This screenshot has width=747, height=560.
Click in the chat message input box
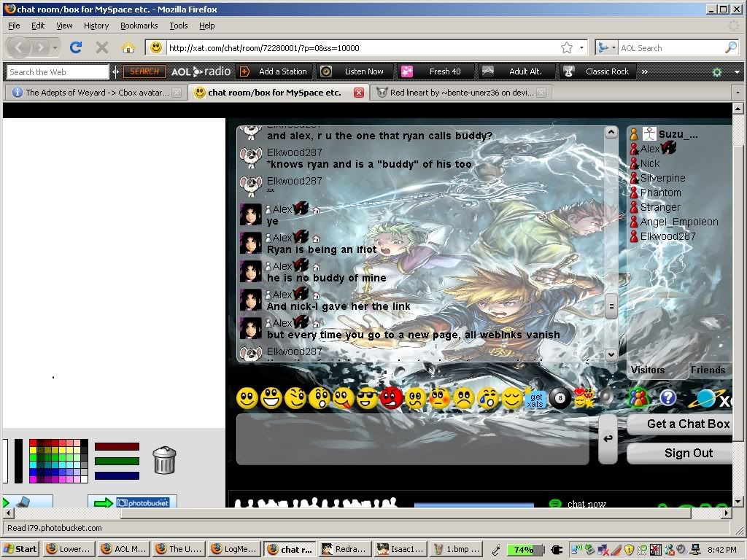[412, 440]
